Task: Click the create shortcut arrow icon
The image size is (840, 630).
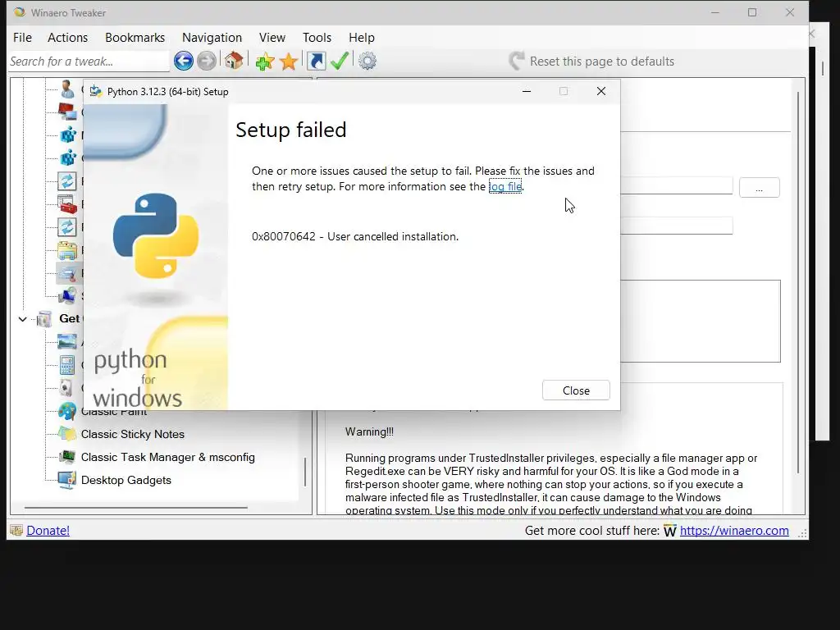Action: point(316,61)
